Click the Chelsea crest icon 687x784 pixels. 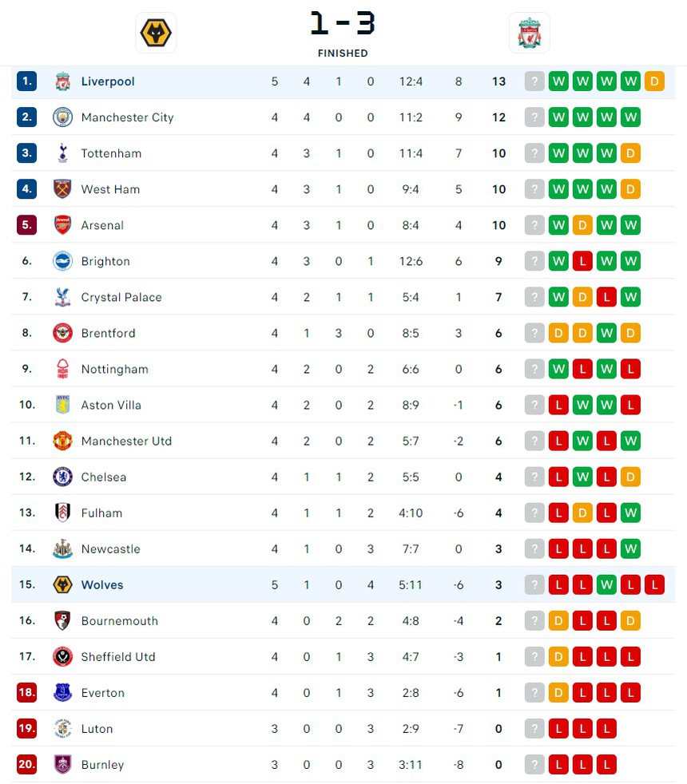click(x=62, y=477)
